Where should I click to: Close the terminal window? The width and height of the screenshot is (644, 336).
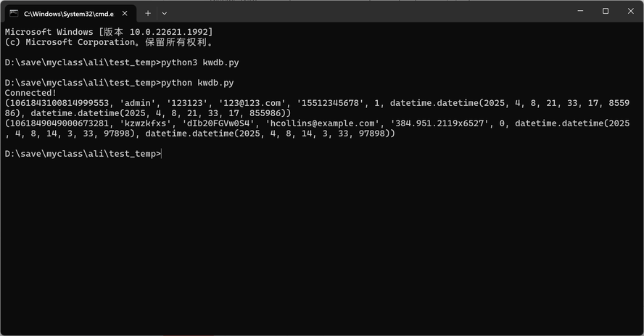[x=631, y=11]
